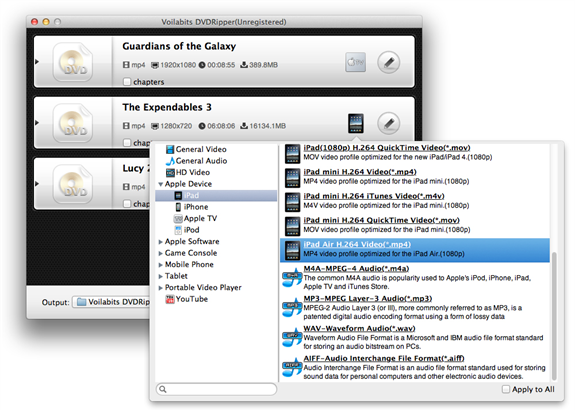Viewport: 575px width, 411px height.
Task: Expand the Lucy row arrow
Action: [x=37, y=183]
